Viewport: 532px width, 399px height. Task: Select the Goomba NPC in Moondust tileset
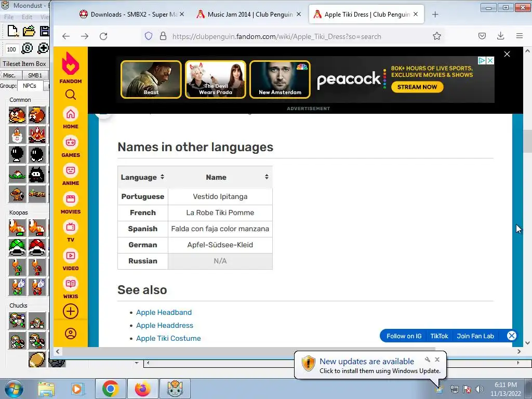coord(17,115)
